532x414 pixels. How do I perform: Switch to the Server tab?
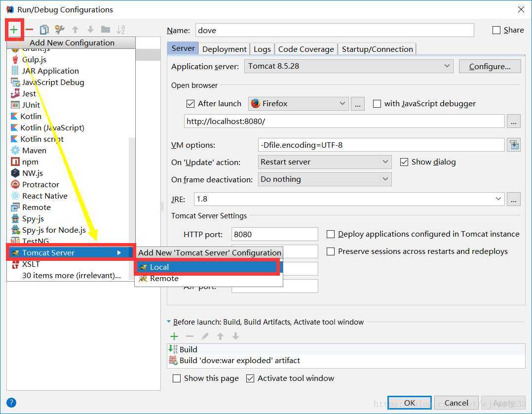[x=183, y=48]
